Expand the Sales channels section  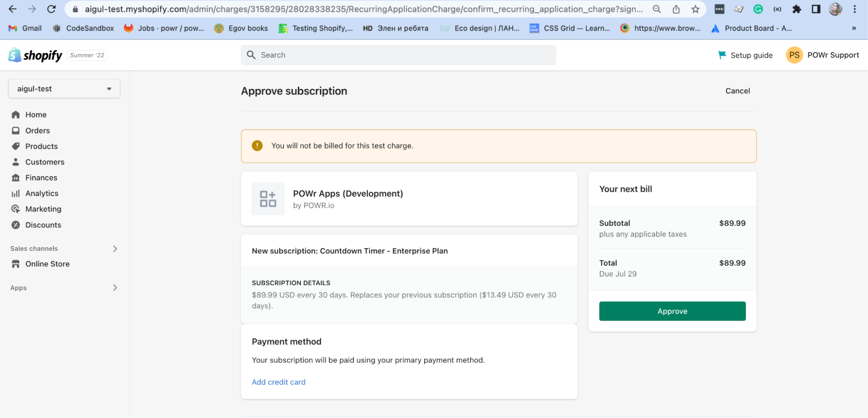(x=115, y=249)
